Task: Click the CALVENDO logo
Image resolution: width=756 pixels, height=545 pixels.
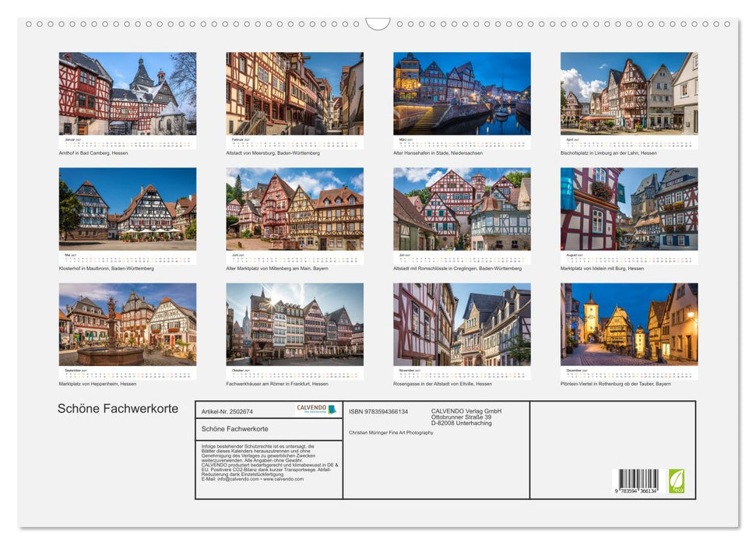Action: tap(317, 410)
